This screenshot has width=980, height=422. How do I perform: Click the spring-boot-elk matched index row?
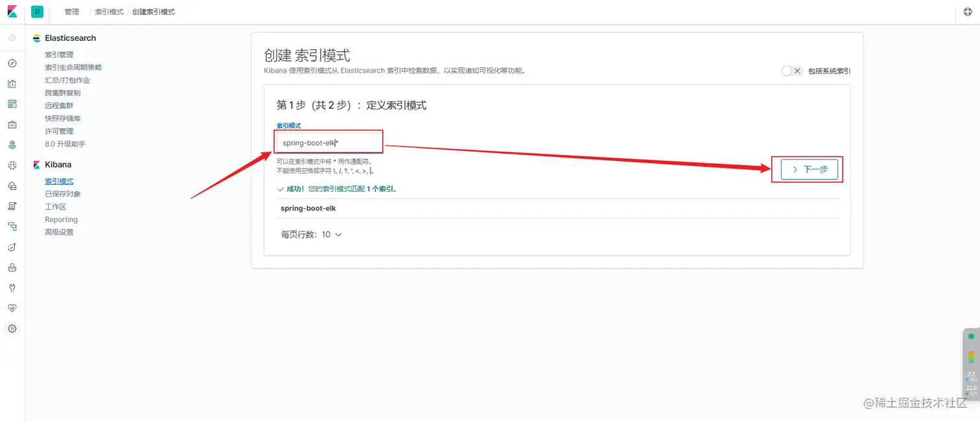coord(557,209)
